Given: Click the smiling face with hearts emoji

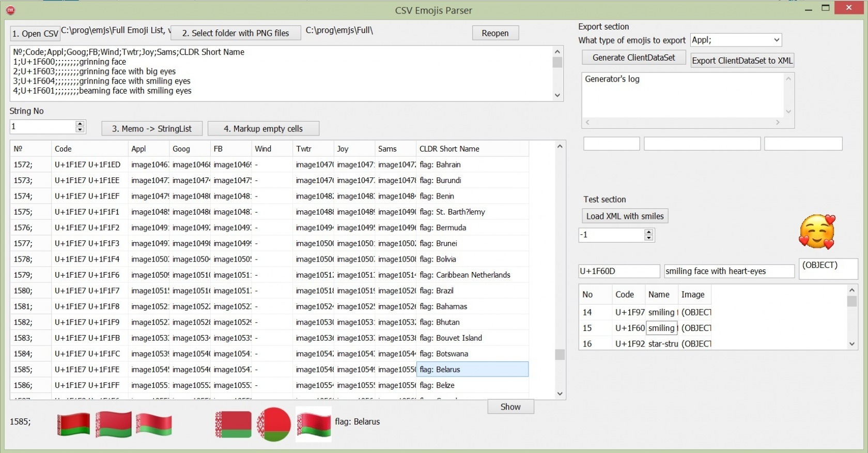Looking at the screenshot, I should click(x=817, y=232).
